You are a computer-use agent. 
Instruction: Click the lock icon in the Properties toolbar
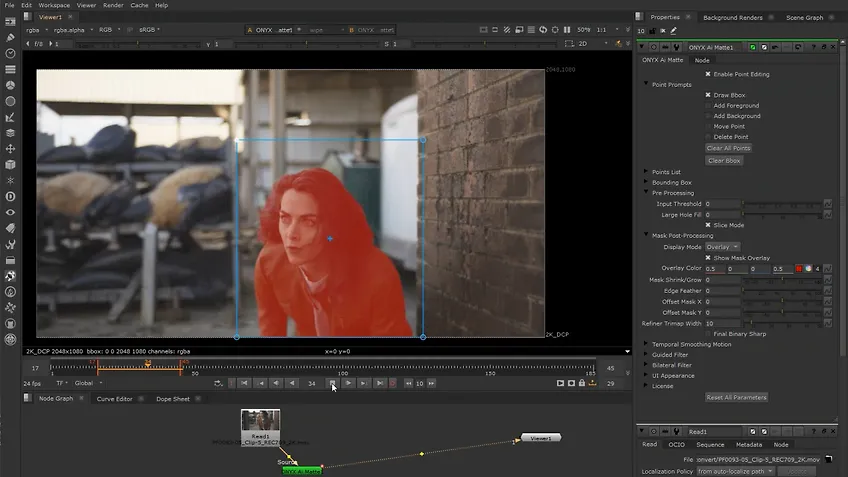tap(652, 31)
